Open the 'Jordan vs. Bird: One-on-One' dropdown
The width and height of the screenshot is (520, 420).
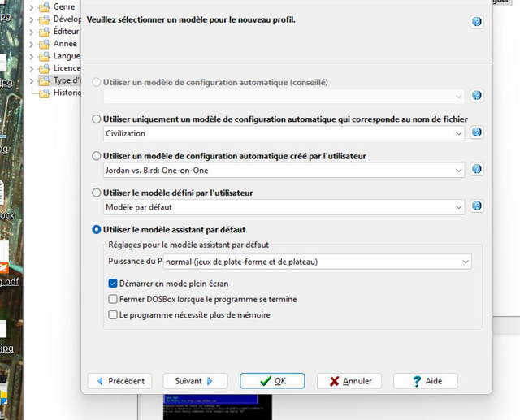(284, 171)
